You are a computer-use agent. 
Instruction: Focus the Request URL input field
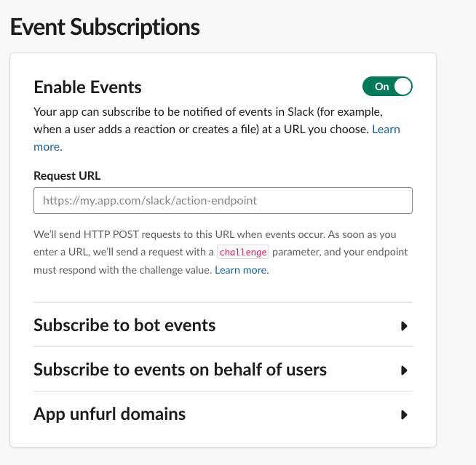tap(223, 200)
